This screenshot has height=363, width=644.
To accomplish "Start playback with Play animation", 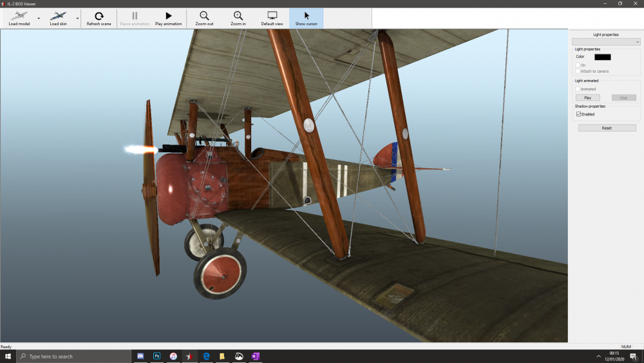I will click(x=168, y=18).
